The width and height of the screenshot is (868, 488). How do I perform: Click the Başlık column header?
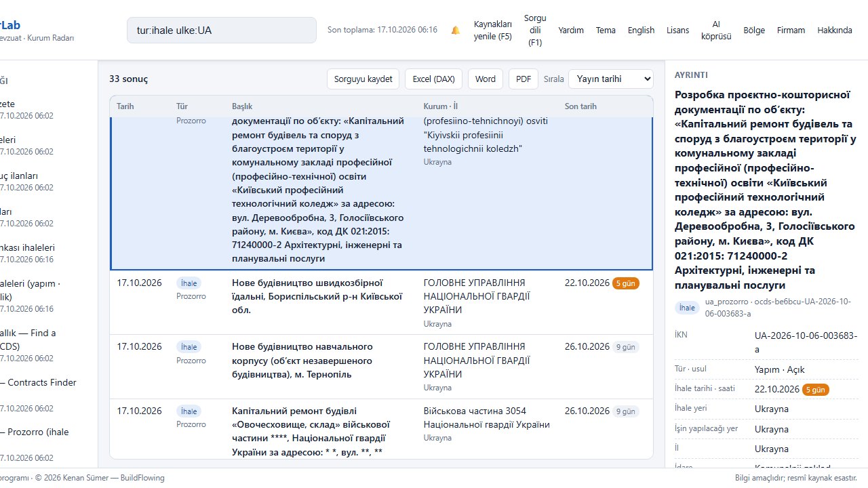[243, 106]
